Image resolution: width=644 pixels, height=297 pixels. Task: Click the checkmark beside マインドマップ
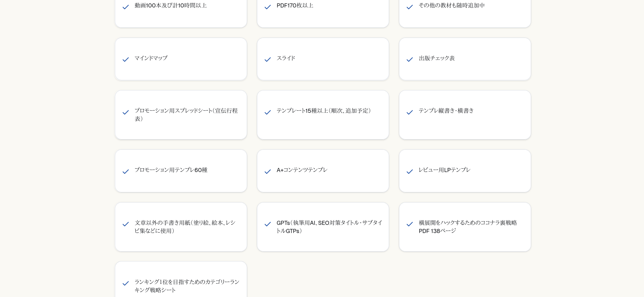pyautogui.click(x=125, y=60)
